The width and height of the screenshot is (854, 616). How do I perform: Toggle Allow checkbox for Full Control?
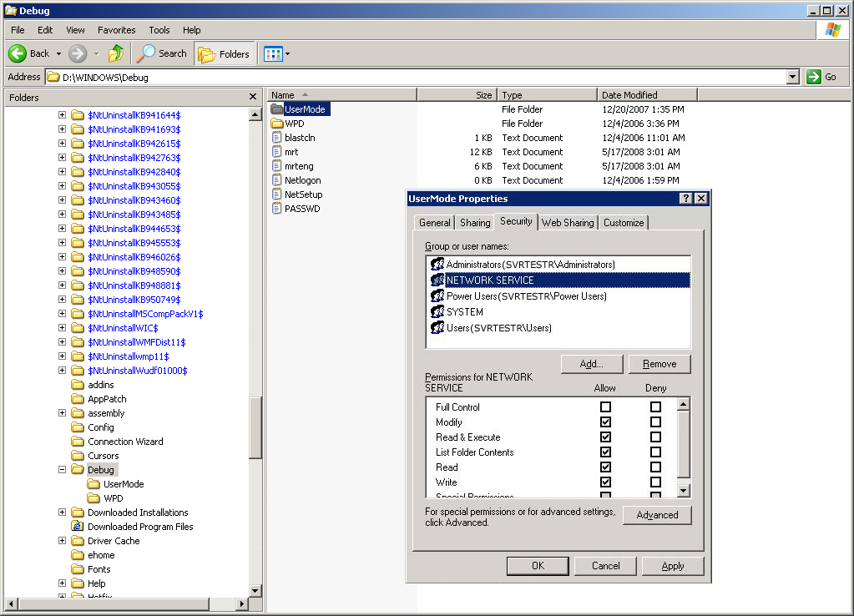coord(605,406)
